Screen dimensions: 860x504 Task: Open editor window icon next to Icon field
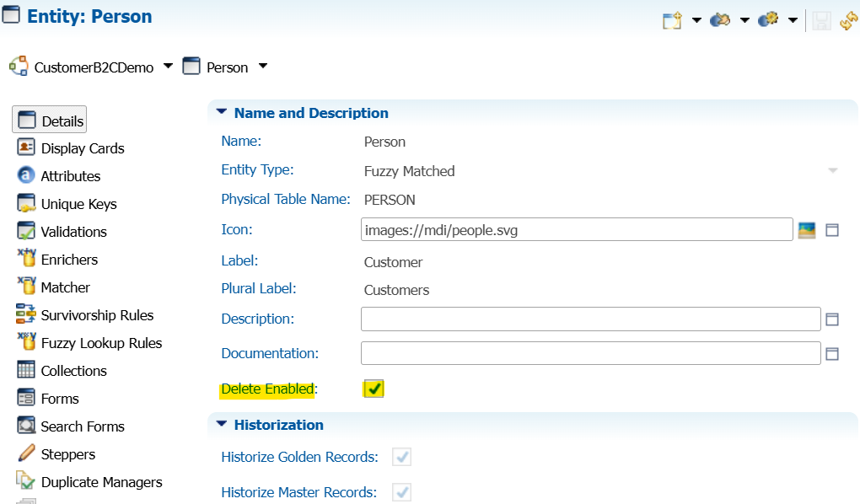click(832, 230)
